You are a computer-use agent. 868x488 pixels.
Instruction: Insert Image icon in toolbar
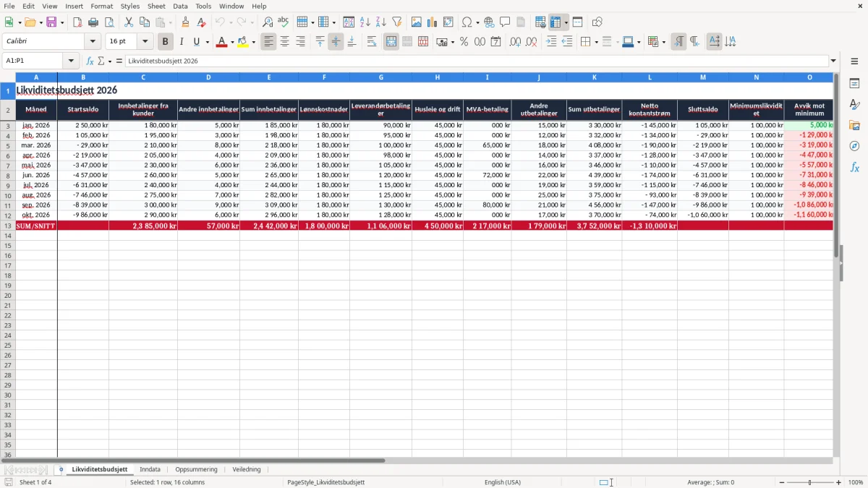pyautogui.click(x=417, y=22)
